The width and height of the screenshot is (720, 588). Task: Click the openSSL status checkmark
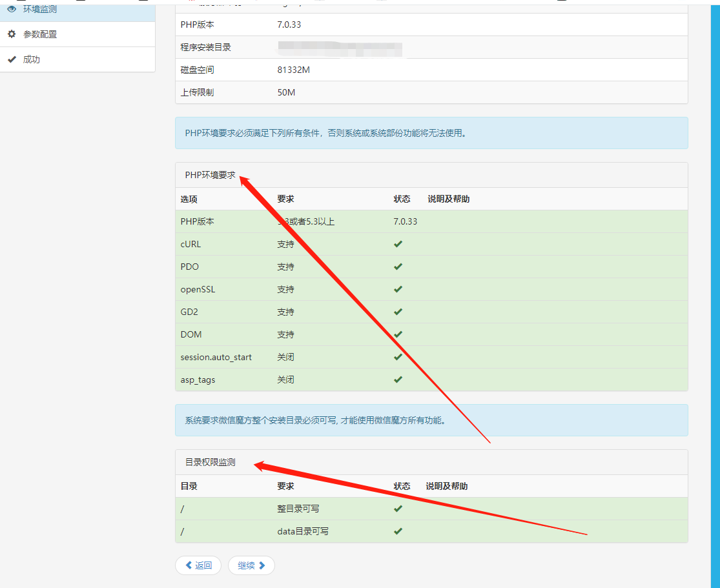398,289
